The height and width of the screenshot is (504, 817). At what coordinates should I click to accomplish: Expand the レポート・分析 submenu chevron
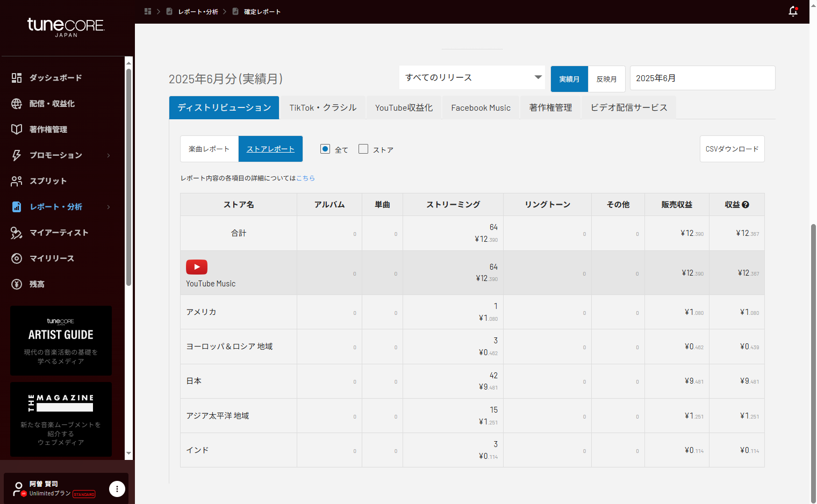109,207
